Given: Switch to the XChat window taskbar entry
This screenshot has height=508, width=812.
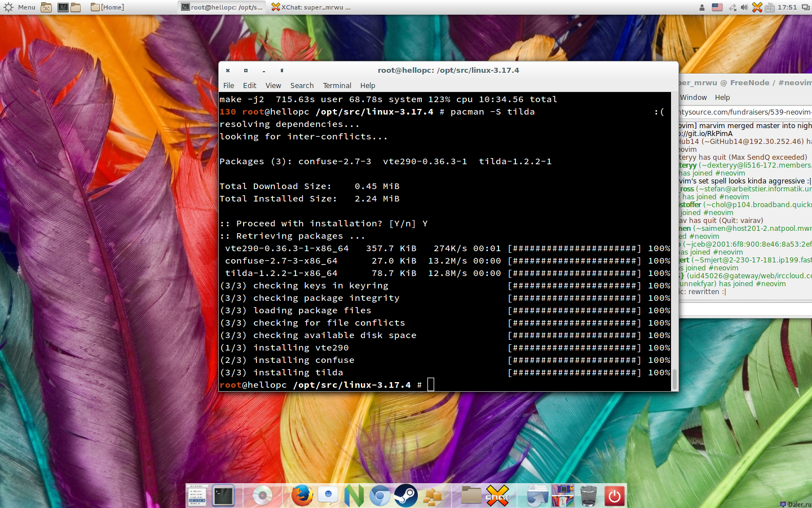Looking at the screenshot, I should click(x=311, y=7).
